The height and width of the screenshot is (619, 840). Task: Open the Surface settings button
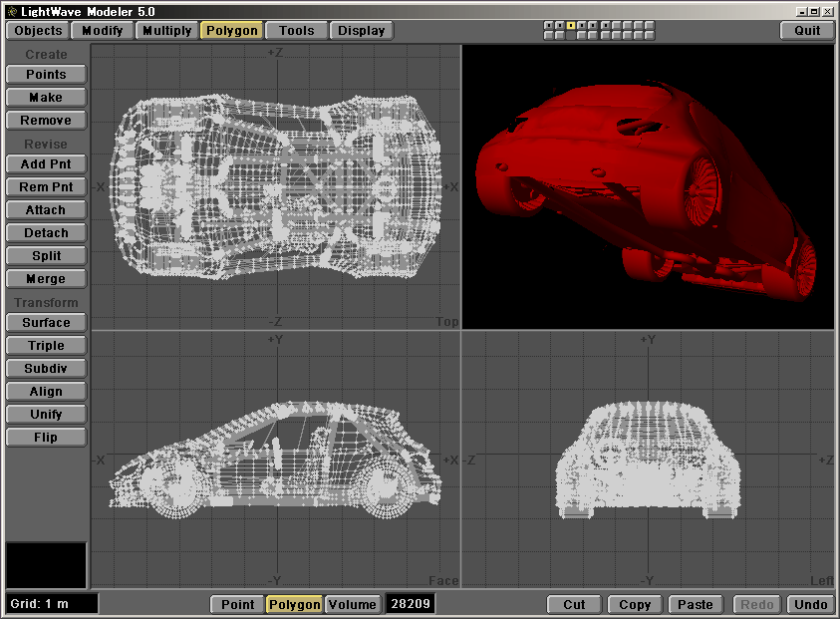tap(46, 323)
